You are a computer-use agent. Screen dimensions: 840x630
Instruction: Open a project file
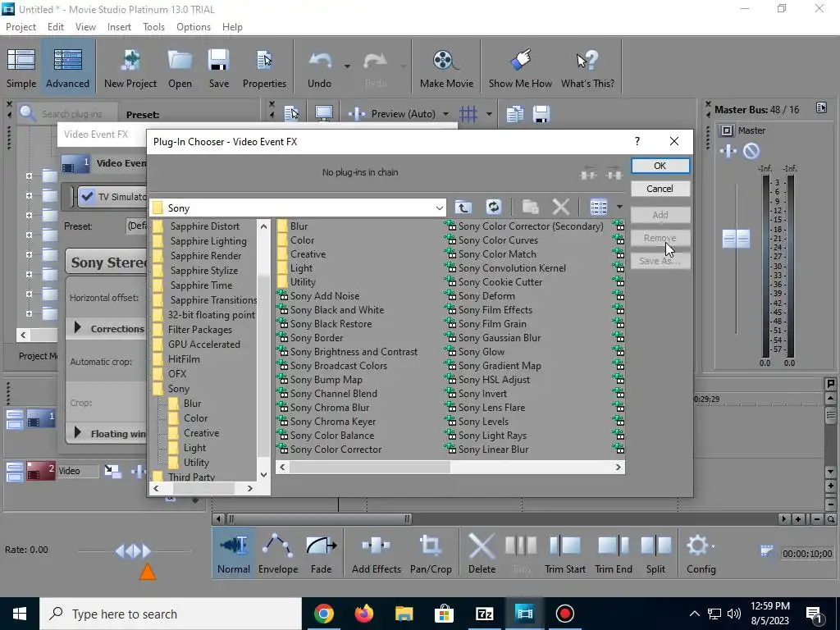click(180, 68)
